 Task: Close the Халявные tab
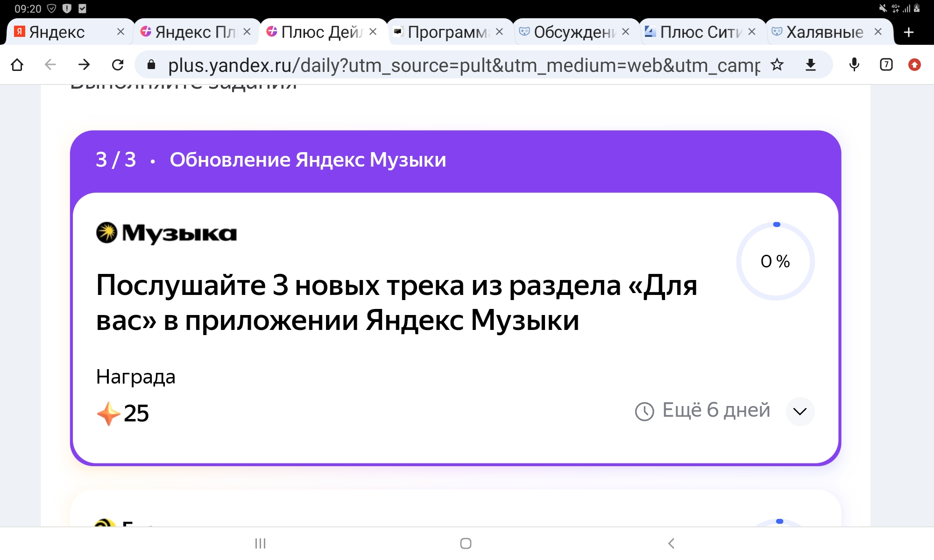(878, 32)
